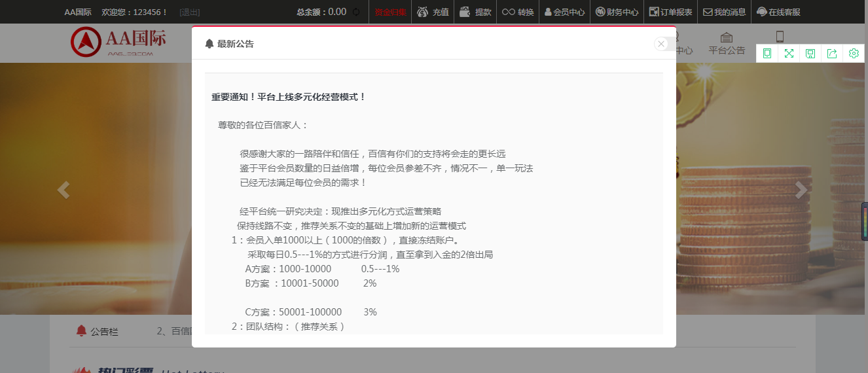Click the AA国际 logo
The width and height of the screenshot is (868, 373).
[x=118, y=42]
